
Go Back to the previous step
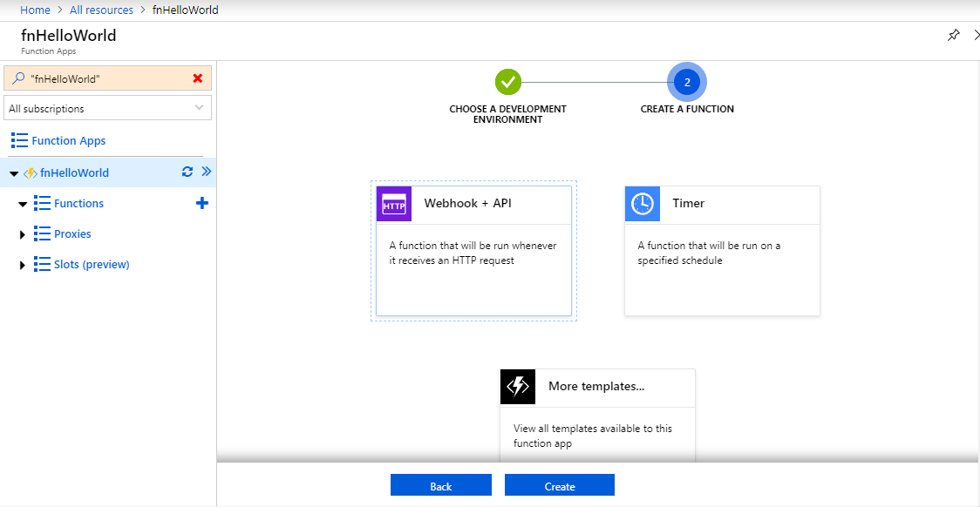[440, 484]
